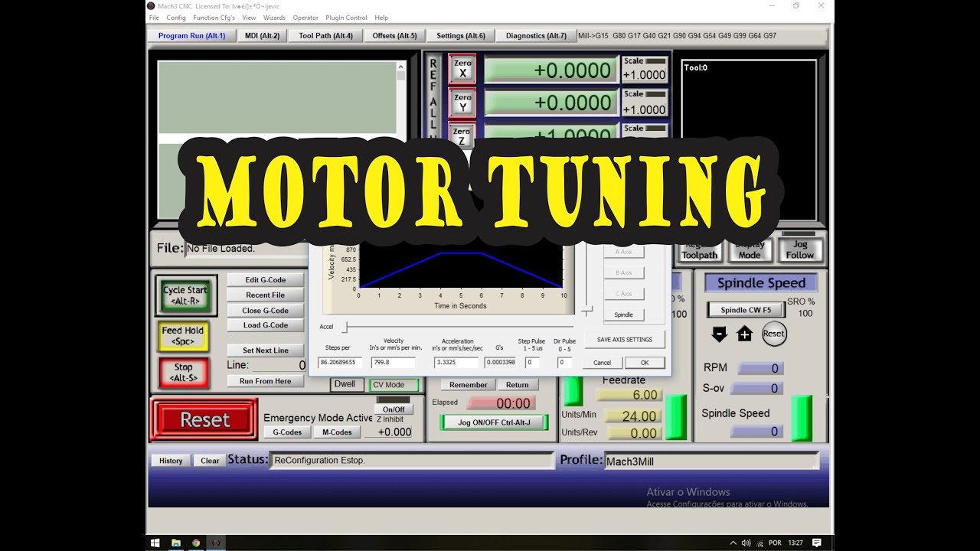Open the View menu
980x551 pixels.
(250, 18)
